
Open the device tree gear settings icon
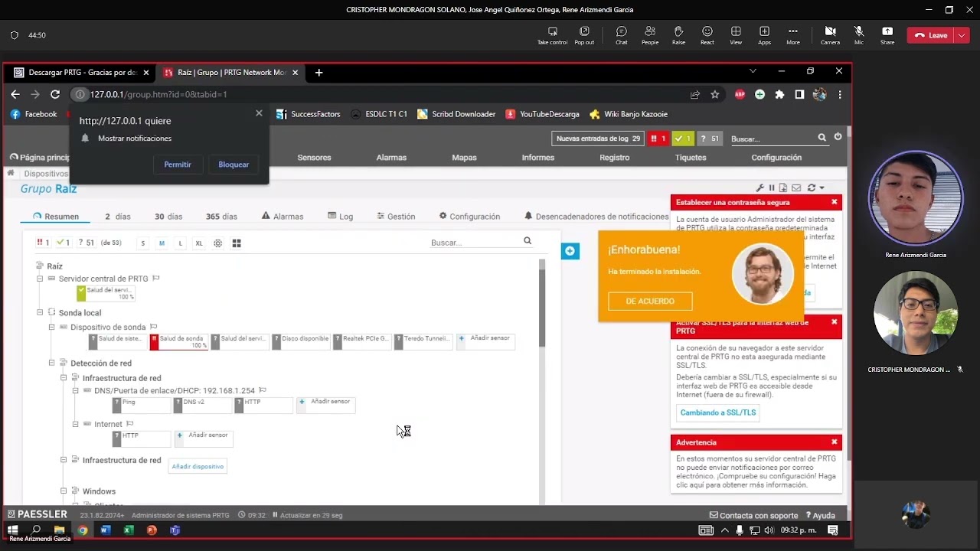[x=218, y=243]
